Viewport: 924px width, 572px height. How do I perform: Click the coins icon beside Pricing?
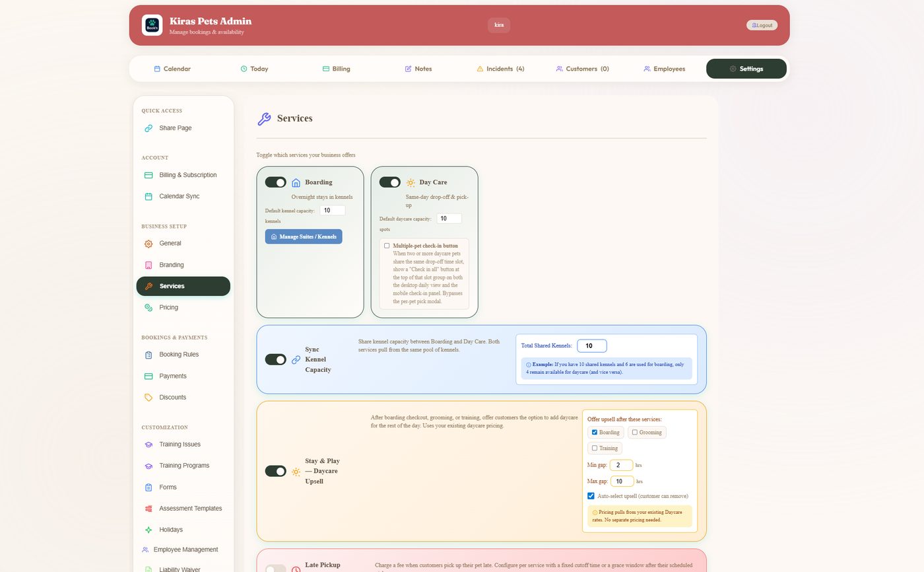(148, 307)
